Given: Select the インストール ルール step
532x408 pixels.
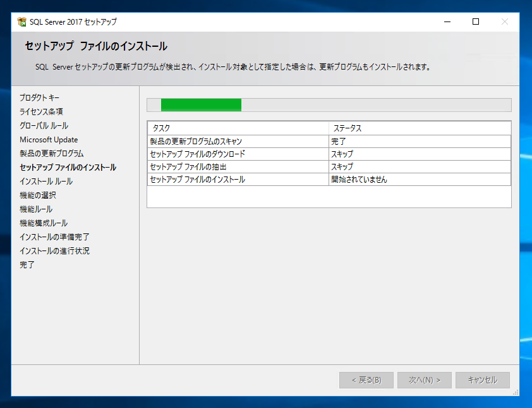Looking at the screenshot, I should (46, 182).
